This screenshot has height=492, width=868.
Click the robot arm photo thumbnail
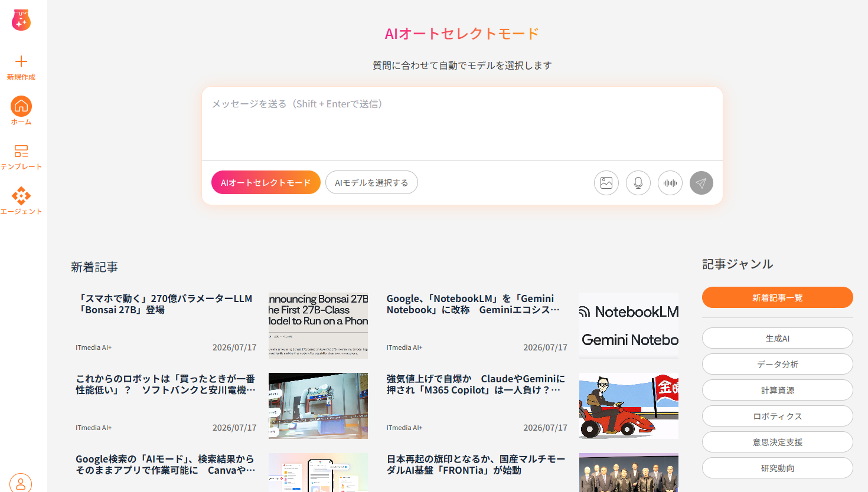point(318,406)
